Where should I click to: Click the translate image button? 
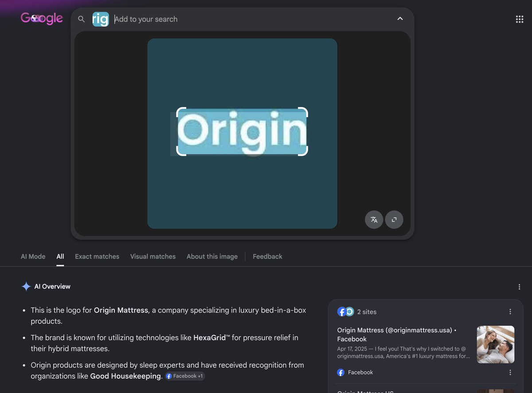pyautogui.click(x=374, y=220)
